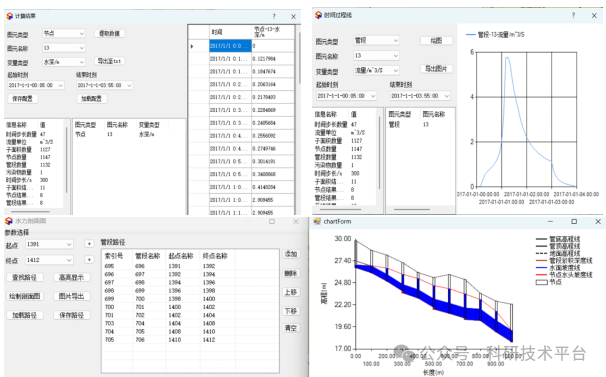Click the 水力剖面图 window app icon
606x377 pixels.
pyautogui.click(x=9, y=221)
